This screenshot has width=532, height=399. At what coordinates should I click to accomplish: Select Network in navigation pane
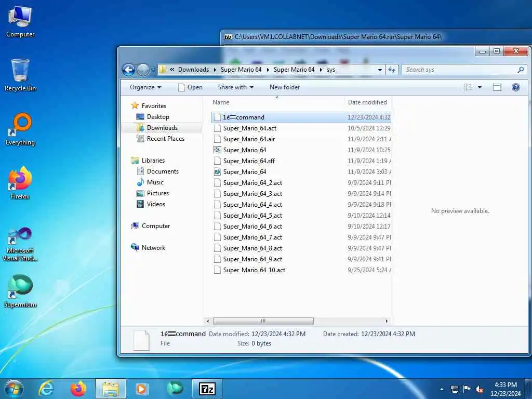pos(153,248)
